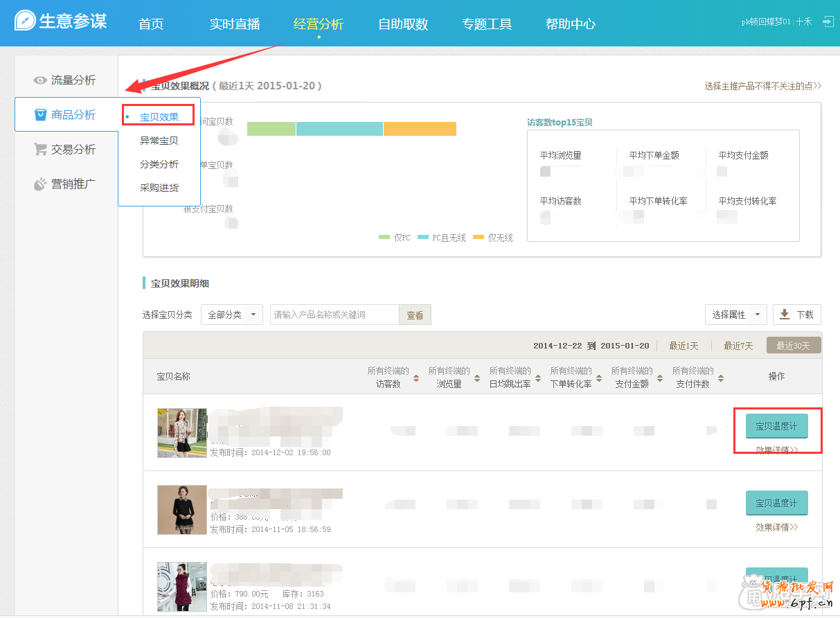Open 效果详情 link for second product
Image resolution: width=840 pixels, height=618 pixels.
(x=775, y=527)
